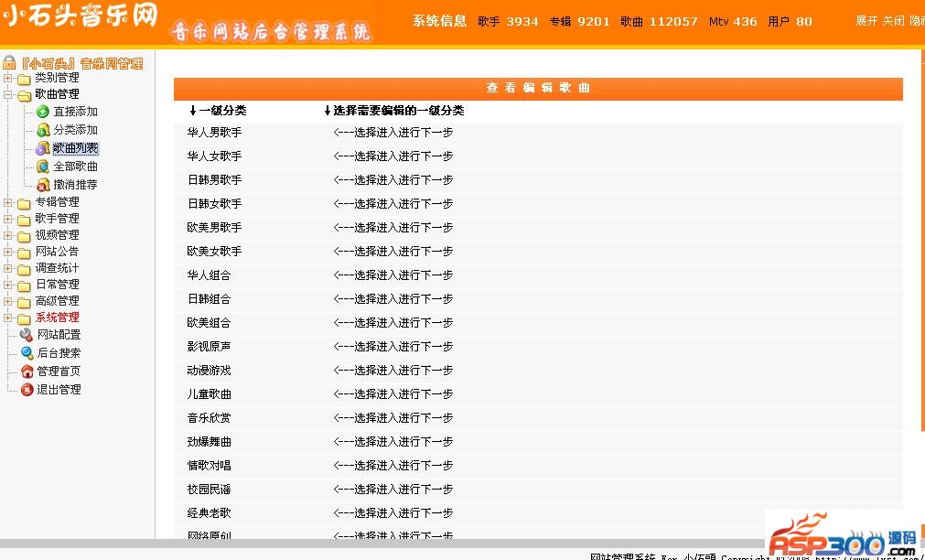925x560 pixels.
Task: Click the 撤消推荐 red x icon
Action: click(x=42, y=185)
